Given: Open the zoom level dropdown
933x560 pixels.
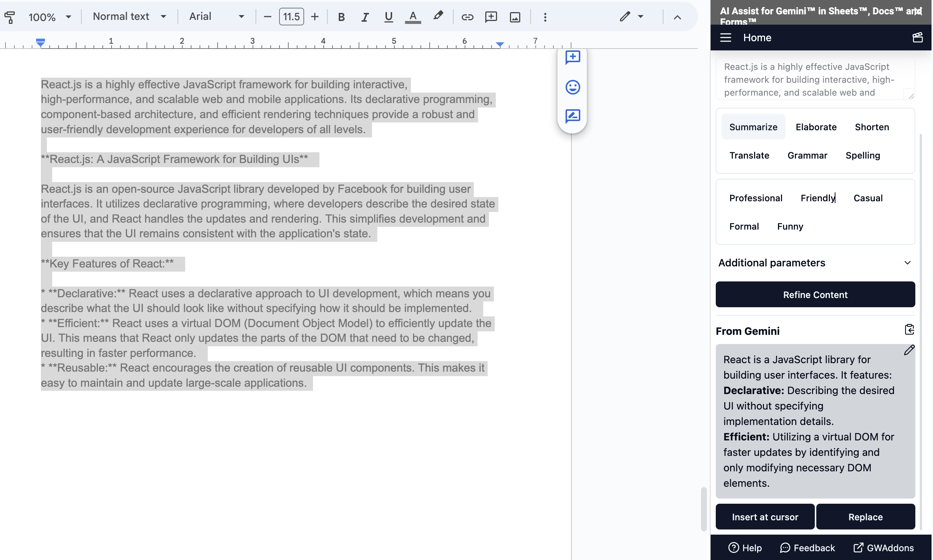Looking at the screenshot, I should pyautogui.click(x=50, y=17).
